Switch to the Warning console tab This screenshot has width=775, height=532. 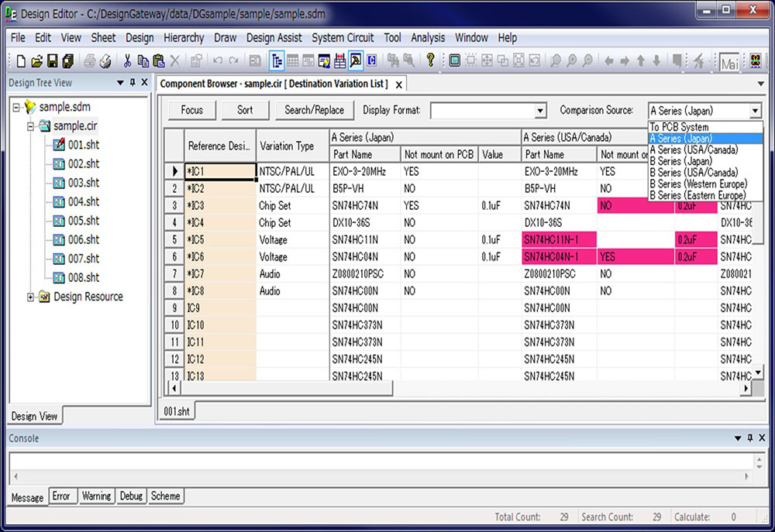pos(96,496)
